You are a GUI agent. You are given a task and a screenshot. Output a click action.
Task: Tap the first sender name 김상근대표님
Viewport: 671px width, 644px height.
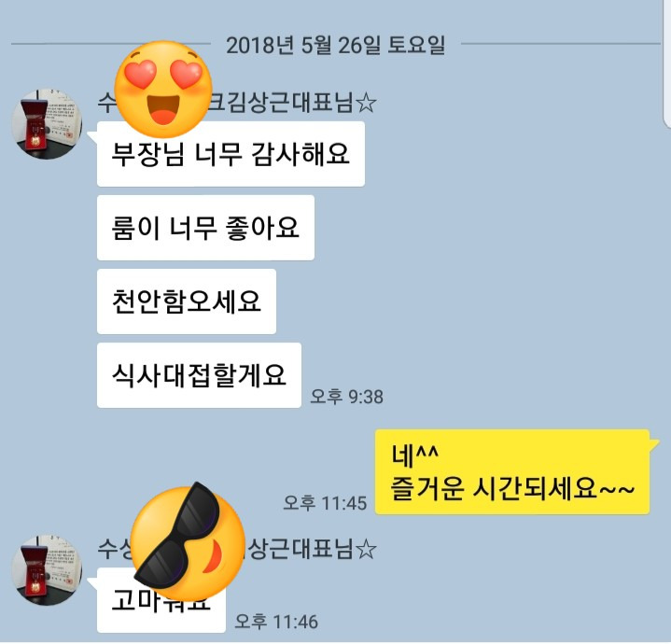290,103
